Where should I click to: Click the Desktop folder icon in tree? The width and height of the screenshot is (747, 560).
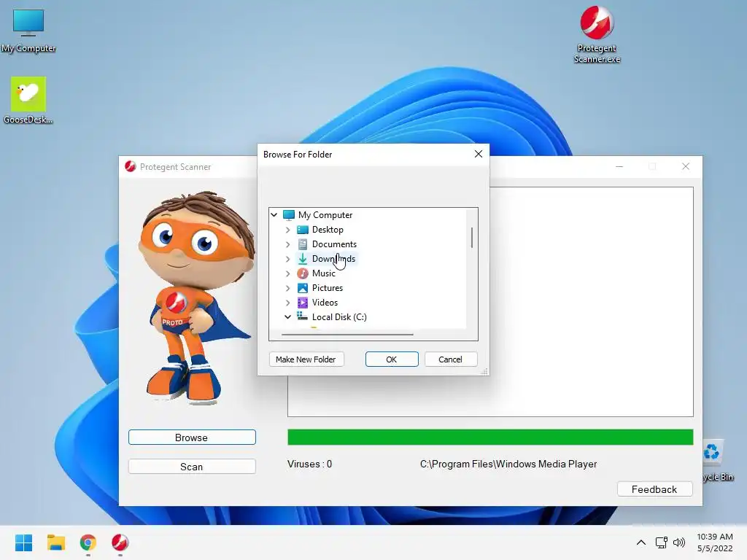303,230
